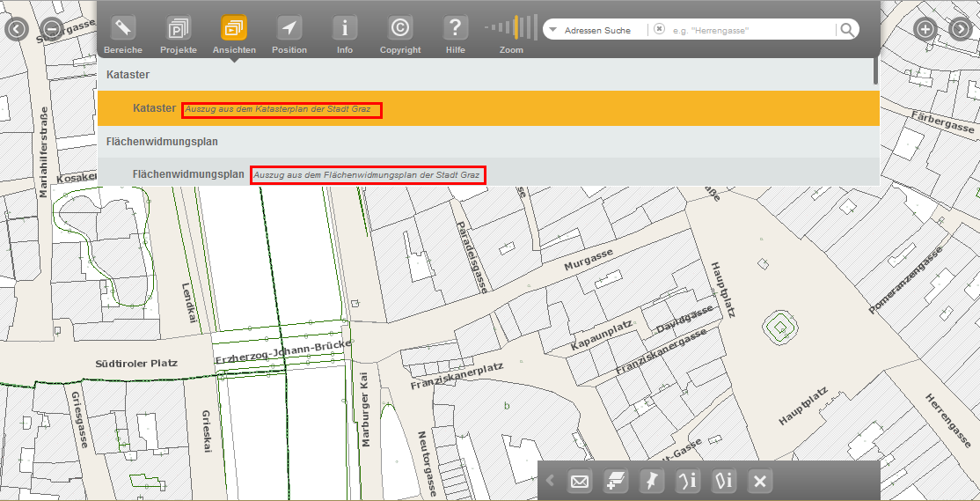Click the magnifier search button
This screenshot has width=980, height=501.
(x=846, y=29)
